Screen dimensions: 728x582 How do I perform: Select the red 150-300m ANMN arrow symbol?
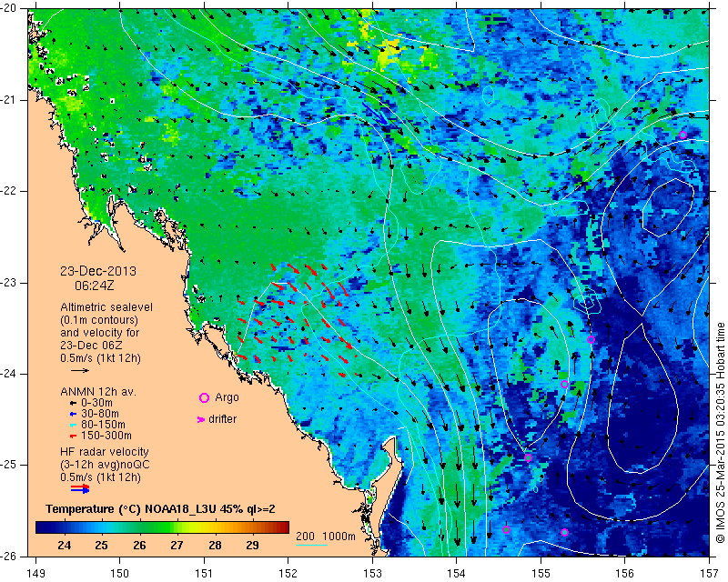pos(73,436)
